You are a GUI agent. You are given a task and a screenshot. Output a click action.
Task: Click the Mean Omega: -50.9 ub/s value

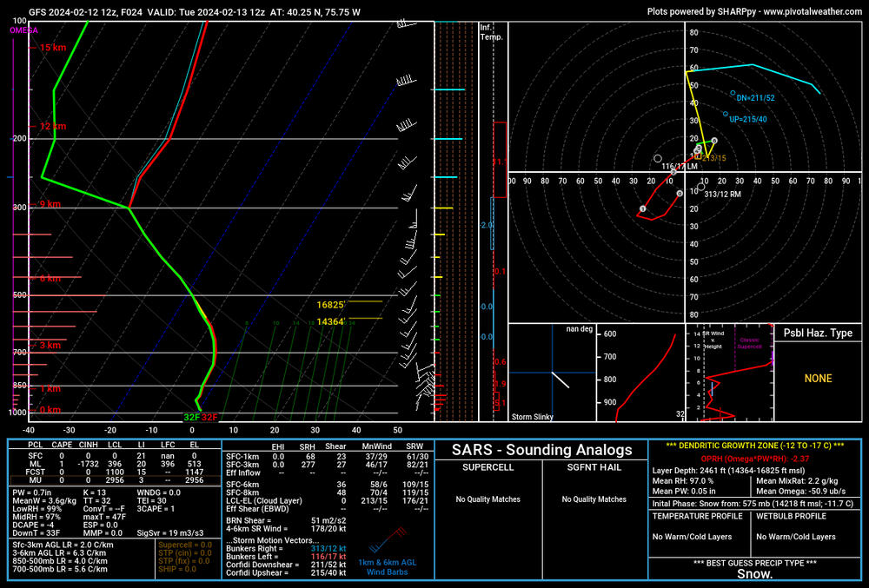[x=801, y=491]
